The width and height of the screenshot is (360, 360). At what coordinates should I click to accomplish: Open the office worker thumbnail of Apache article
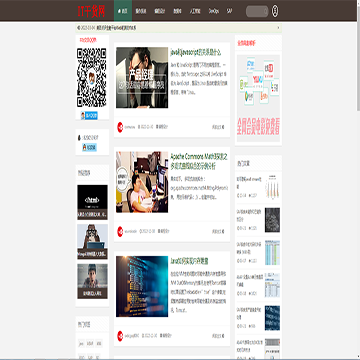tap(142, 182)
